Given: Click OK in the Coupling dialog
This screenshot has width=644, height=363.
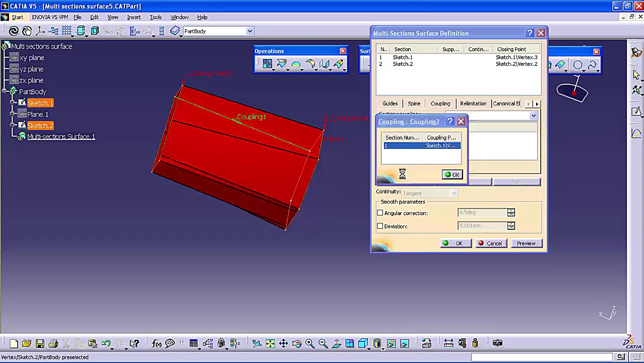Looking at the screenshot, I should click(452, 175).
